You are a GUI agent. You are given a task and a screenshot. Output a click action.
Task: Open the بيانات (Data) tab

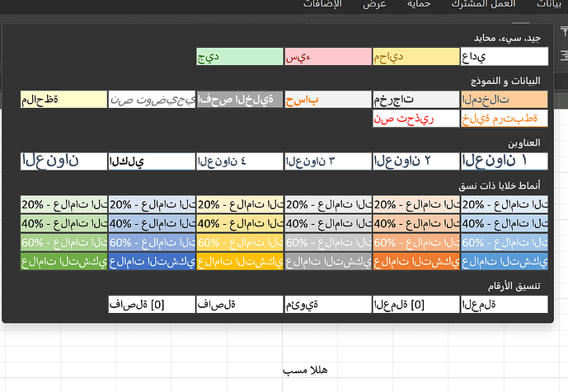pos(549,4)
